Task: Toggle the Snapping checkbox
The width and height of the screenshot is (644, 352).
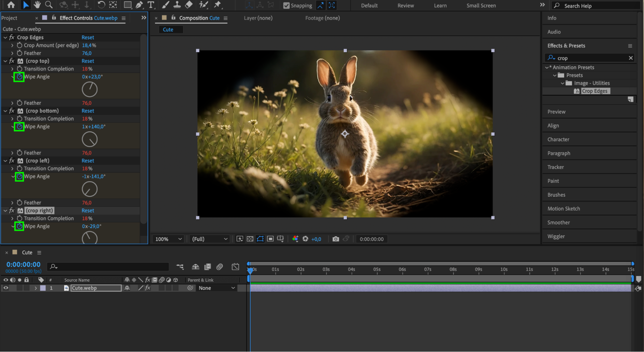Action: [x=286, y=5]
